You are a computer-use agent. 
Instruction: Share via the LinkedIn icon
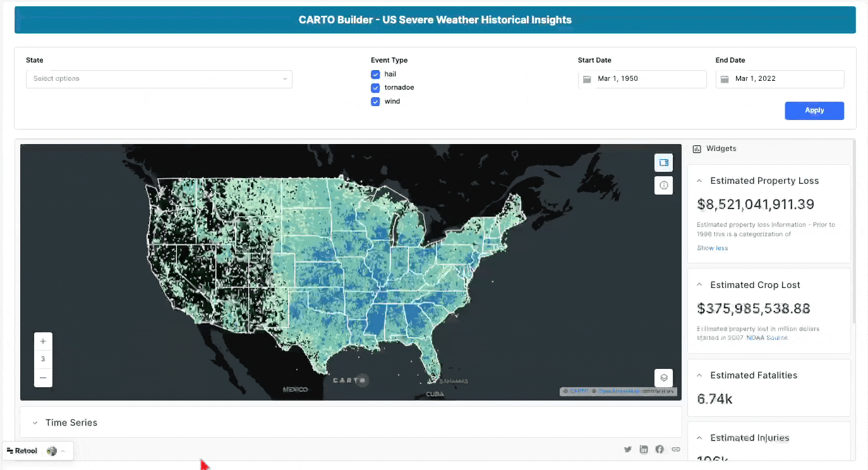pos(644,449)
